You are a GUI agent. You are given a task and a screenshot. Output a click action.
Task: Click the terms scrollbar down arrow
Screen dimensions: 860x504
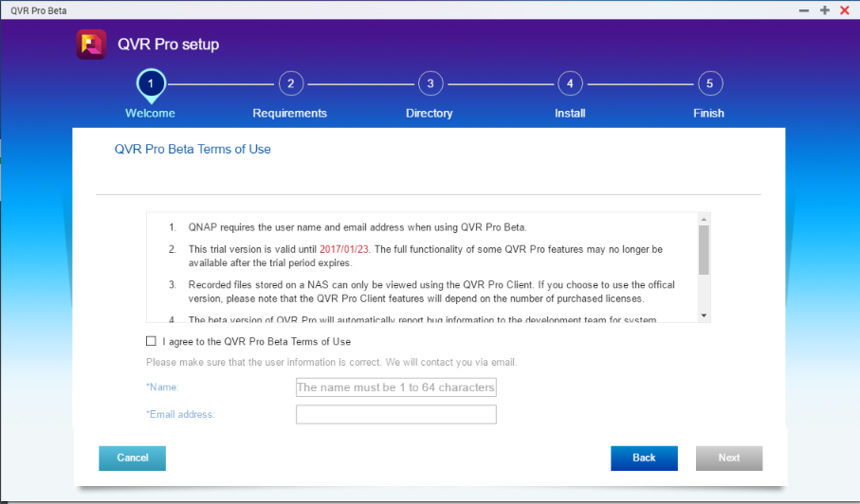[x=704, y=316]
